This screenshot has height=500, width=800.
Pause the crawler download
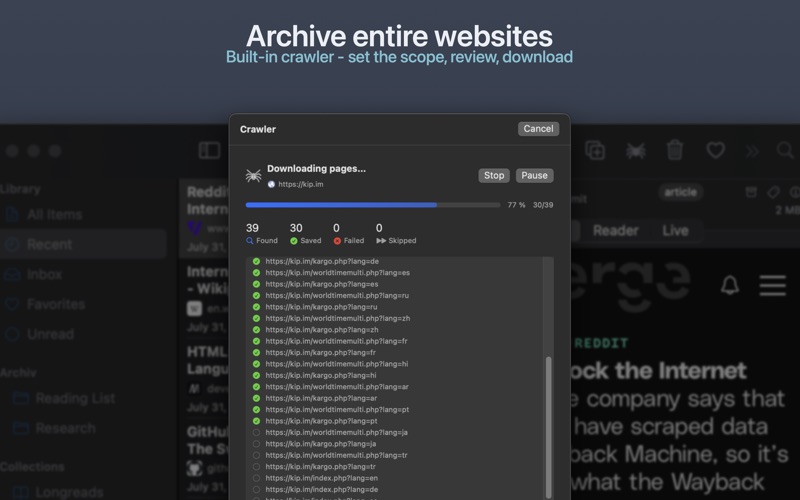[x=534, y=175]
